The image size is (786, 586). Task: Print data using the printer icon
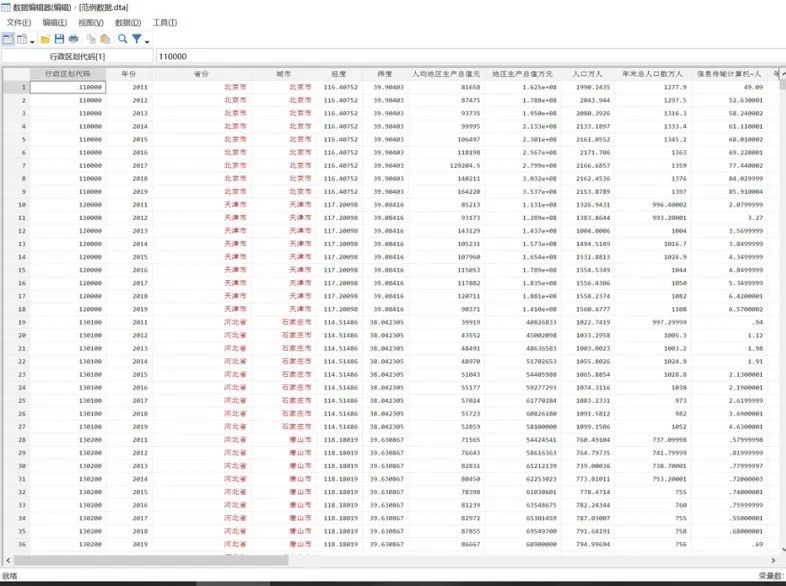[x=74, y=39]
